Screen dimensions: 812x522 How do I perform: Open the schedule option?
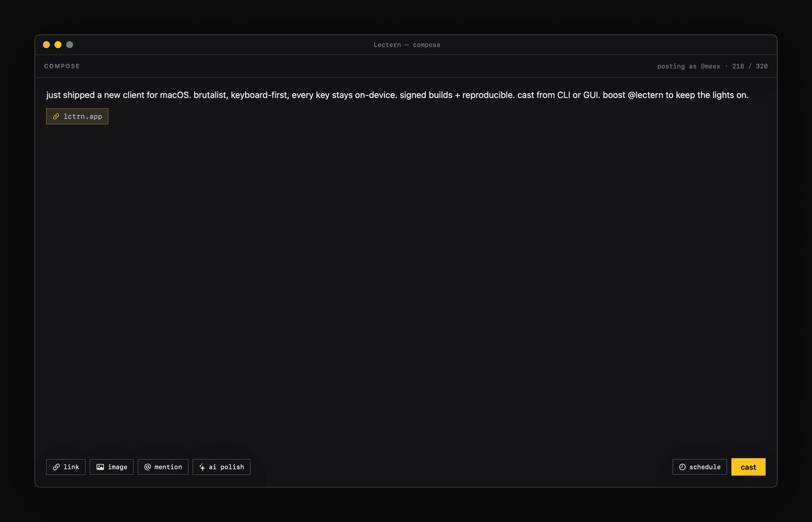tap(699, 467)
